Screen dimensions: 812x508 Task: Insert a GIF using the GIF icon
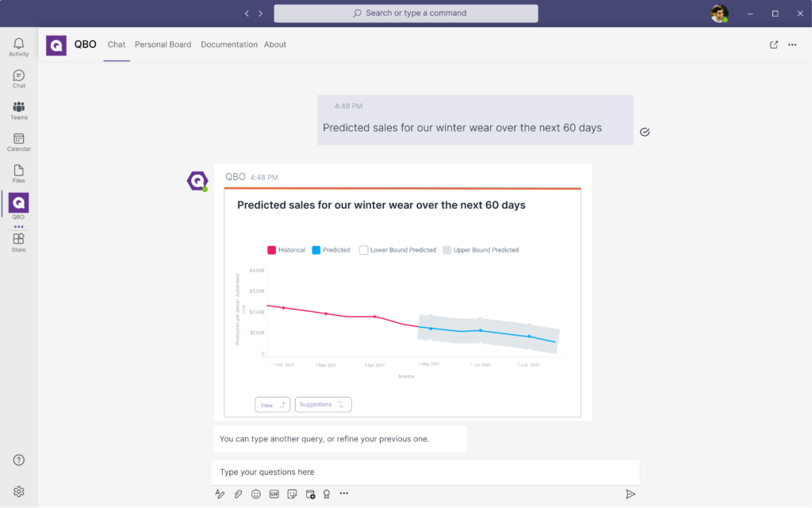(x=274, y=494)
